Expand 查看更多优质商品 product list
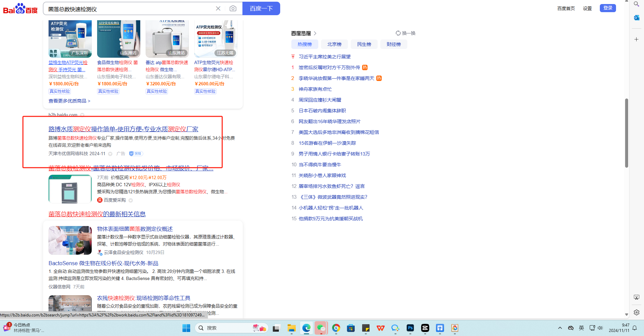 click(69, 101)
